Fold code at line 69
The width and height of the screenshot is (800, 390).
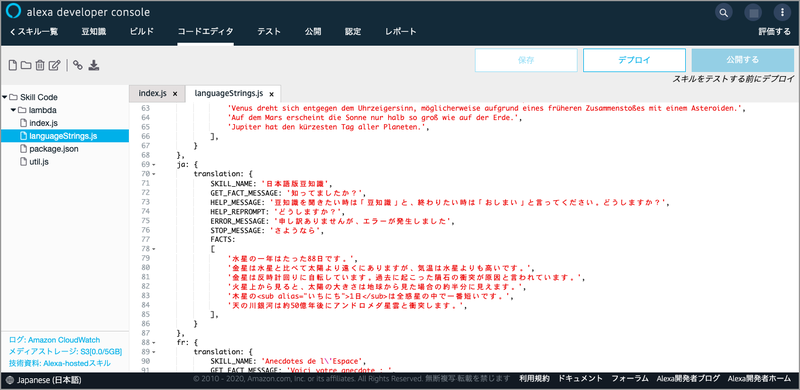click(x=154, y=164)
